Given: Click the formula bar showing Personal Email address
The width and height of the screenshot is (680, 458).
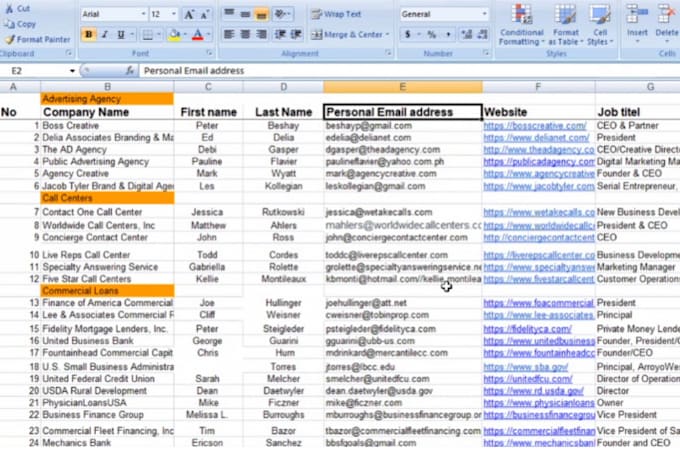Looking at the screenshot, I should pos(408,71).
